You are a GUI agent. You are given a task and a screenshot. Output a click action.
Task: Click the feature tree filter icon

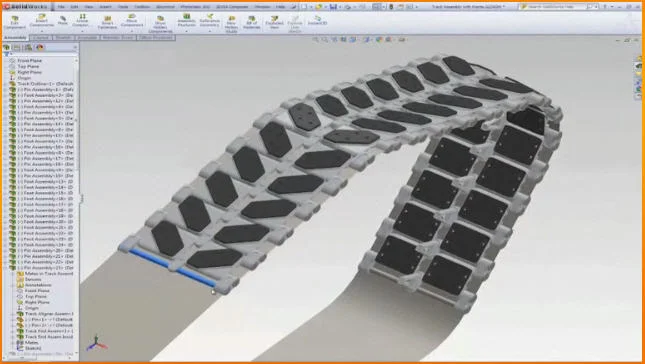click(x=7, y=54)
